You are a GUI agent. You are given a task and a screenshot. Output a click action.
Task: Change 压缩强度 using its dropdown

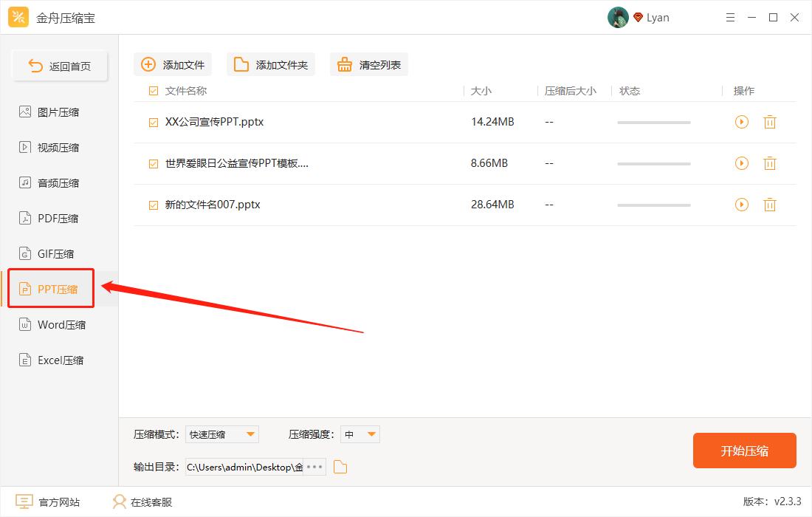[x=359, y=434]
